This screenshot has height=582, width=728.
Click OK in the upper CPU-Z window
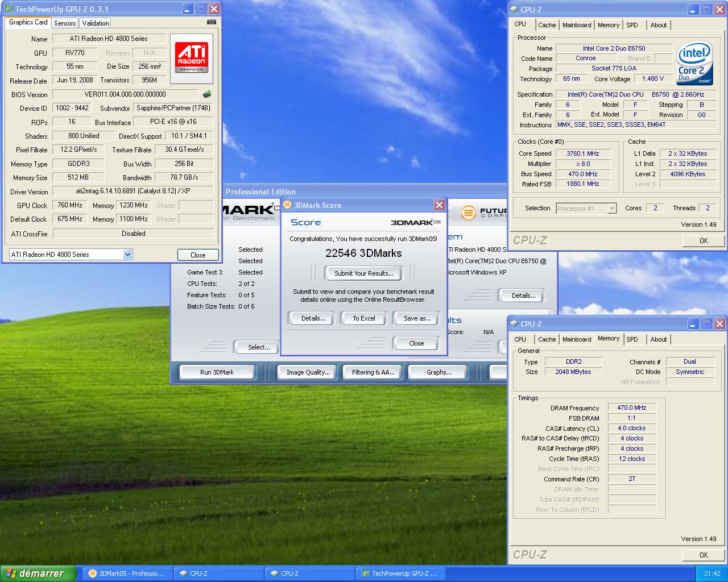coord(704,240)
